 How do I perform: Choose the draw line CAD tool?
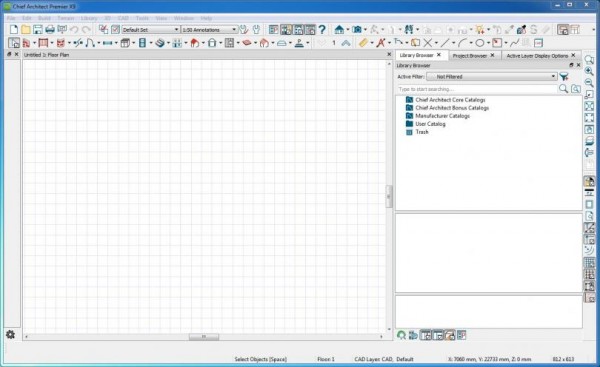[x=445, y=43]
